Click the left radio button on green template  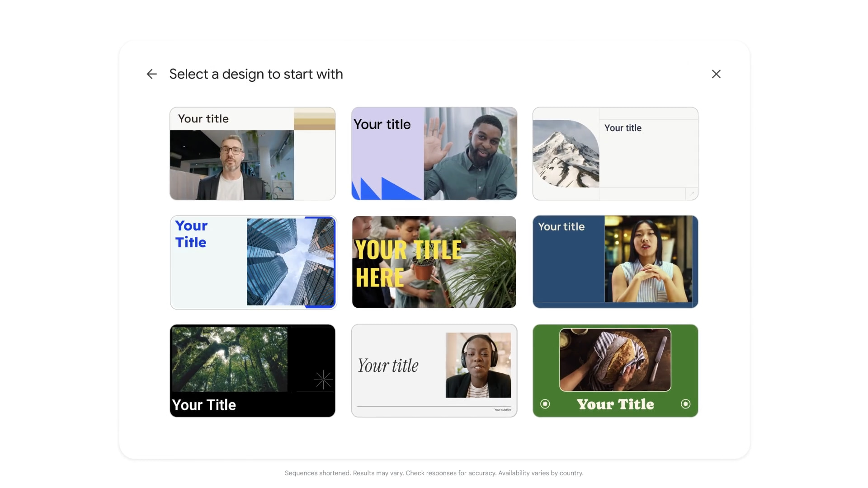(x=544, y=404)
